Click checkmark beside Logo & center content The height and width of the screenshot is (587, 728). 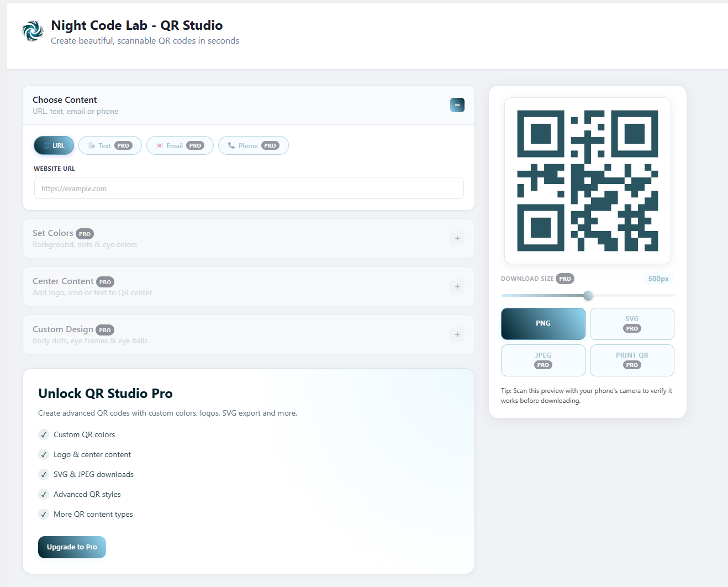44,454
